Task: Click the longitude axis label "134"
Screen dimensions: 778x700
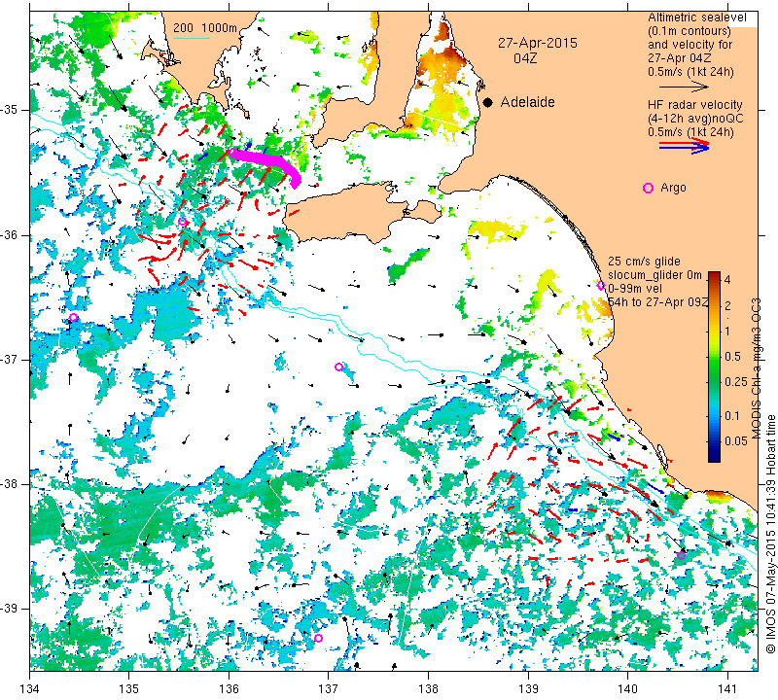Action: point(30,689)
